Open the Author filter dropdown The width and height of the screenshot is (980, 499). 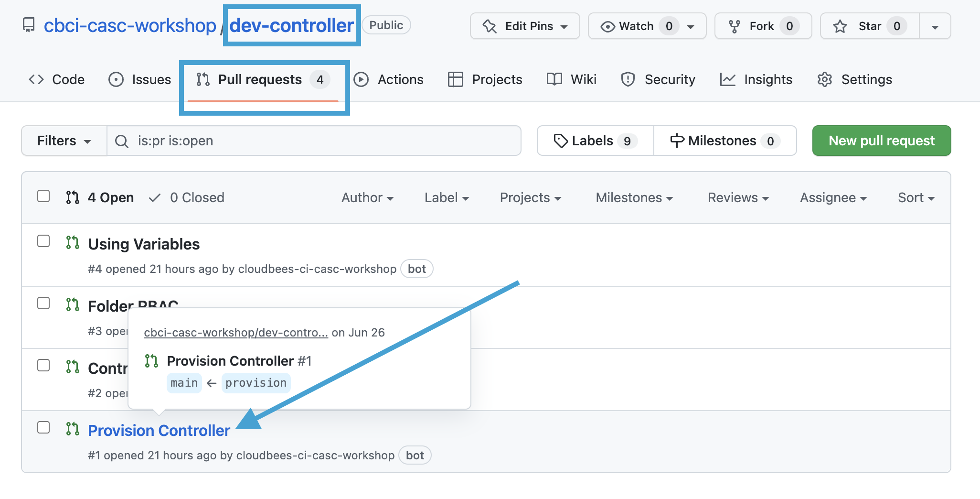pyautogui.click(x=367, y=197)
